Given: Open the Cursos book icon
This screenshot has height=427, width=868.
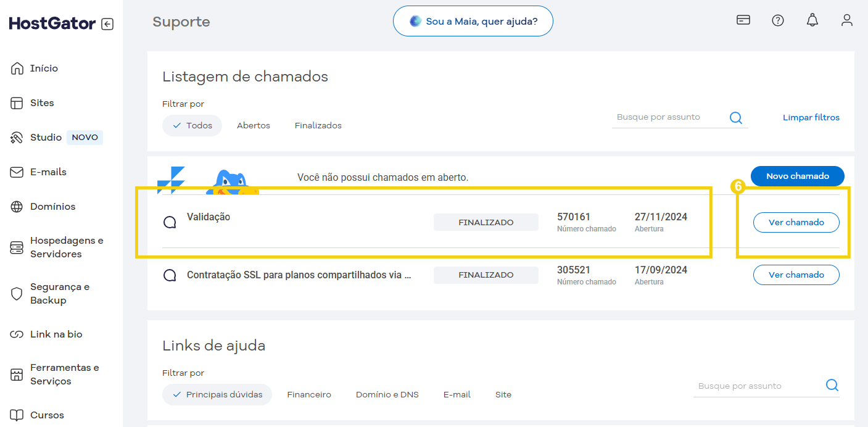Looking at the screenshot, I should point(17,415).
